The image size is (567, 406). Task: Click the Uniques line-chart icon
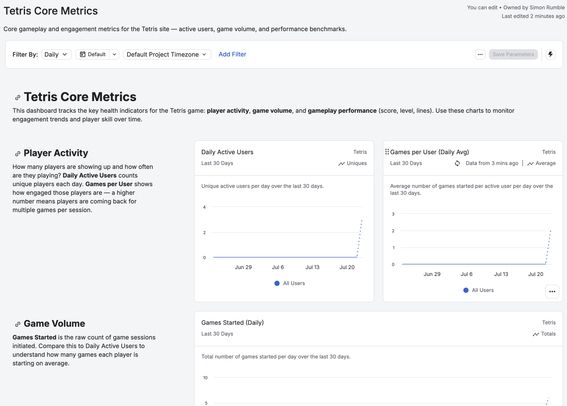click(x=341, y=163)
